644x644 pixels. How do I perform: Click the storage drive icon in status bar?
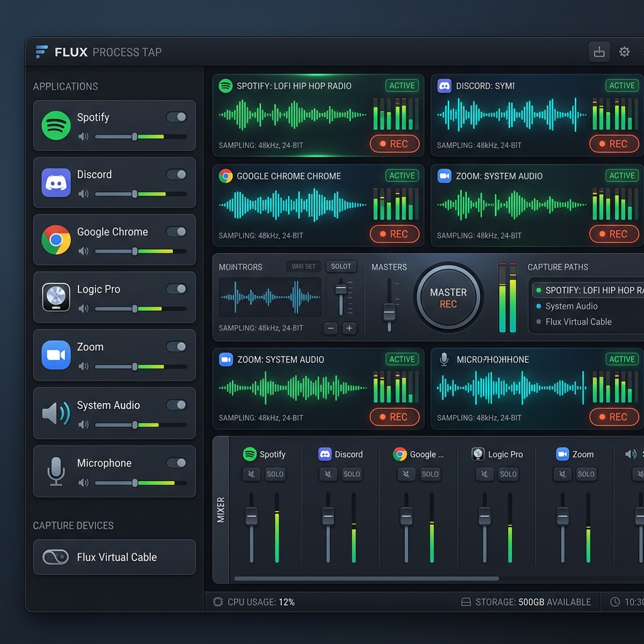click(466, 602)
